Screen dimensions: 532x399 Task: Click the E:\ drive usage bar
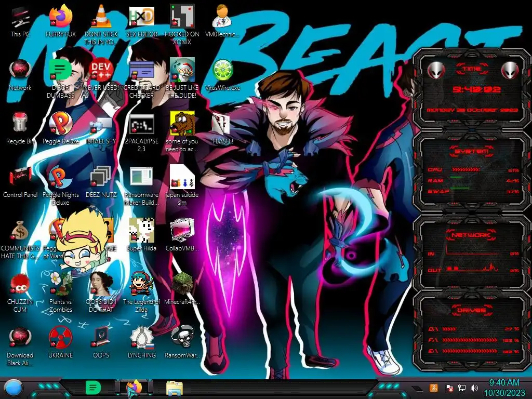pyautogui.click(x=470, y=351)
